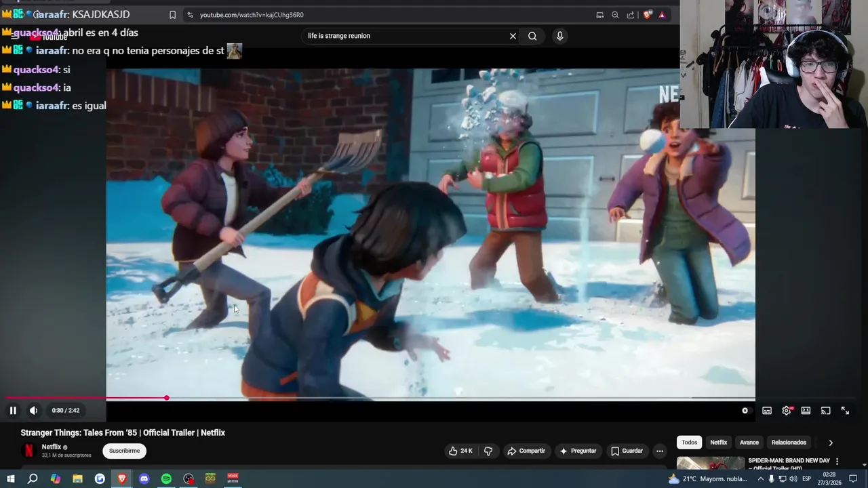
Task: Click the Preguntar button
Action: pyautogui.click(x=578, y=451)
